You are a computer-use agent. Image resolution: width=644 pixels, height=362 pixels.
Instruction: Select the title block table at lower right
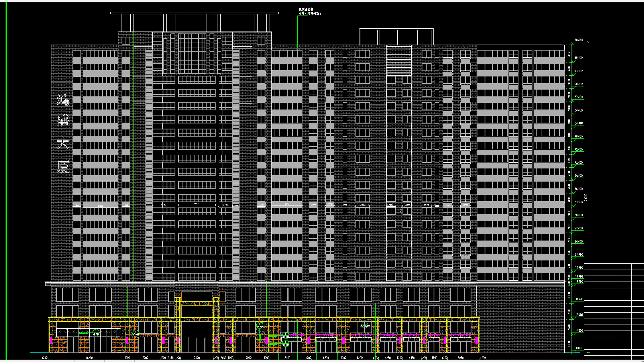point(614,311)
